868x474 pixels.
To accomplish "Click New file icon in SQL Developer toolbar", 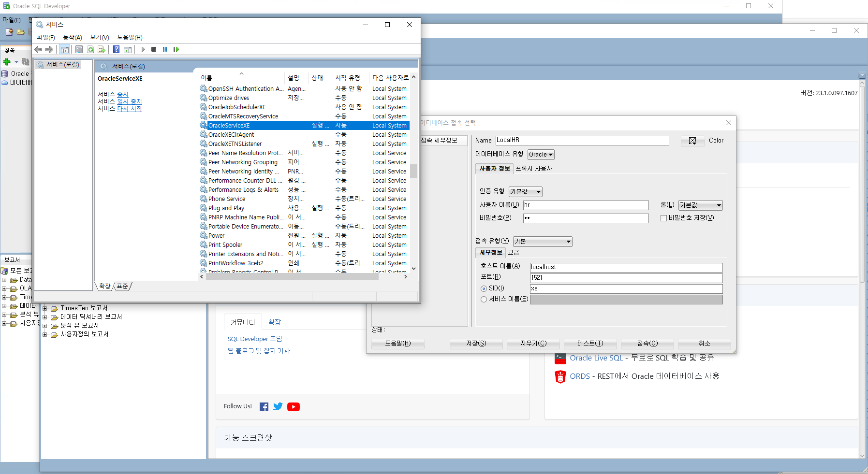I will (9, 32).
